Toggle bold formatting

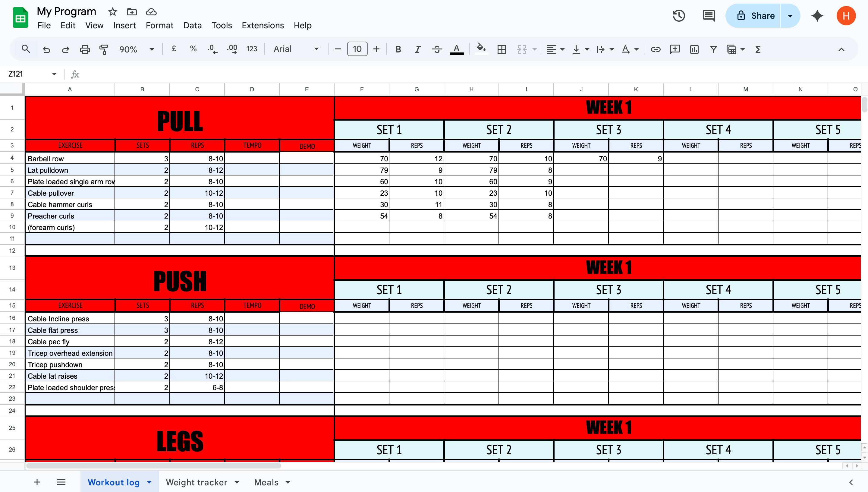pos(398,49)
